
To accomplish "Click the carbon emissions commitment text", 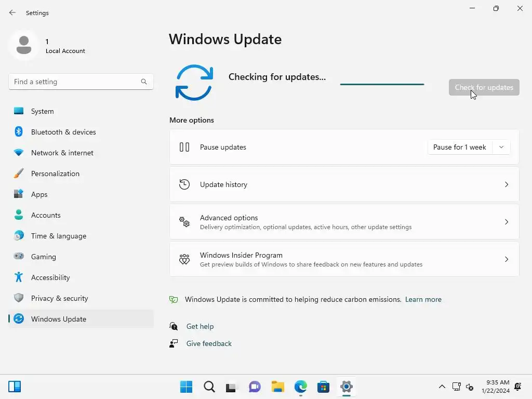I will click(x=293, y=300).
